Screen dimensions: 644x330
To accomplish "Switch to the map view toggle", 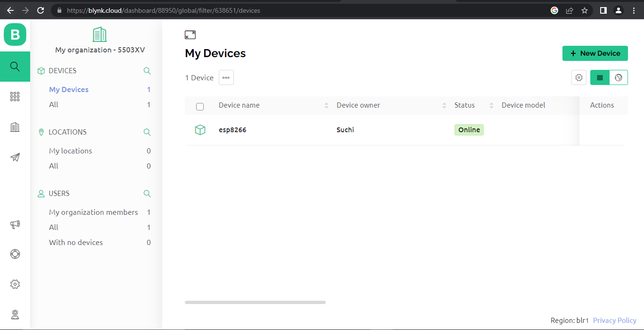I will point(619,77).
